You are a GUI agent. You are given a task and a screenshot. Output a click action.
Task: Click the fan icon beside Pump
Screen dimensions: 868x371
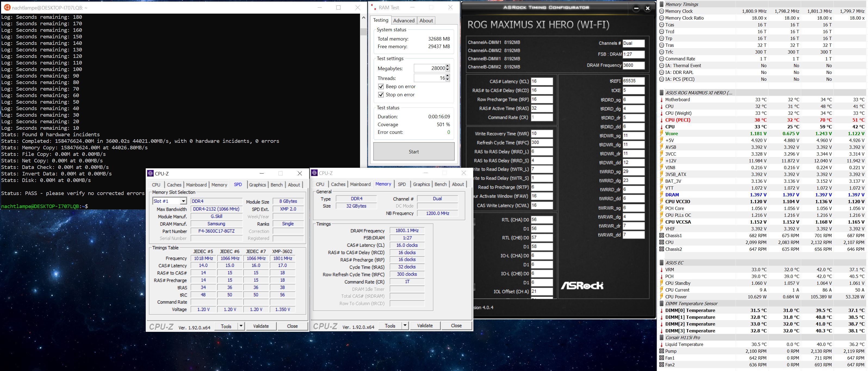(661, 351)
